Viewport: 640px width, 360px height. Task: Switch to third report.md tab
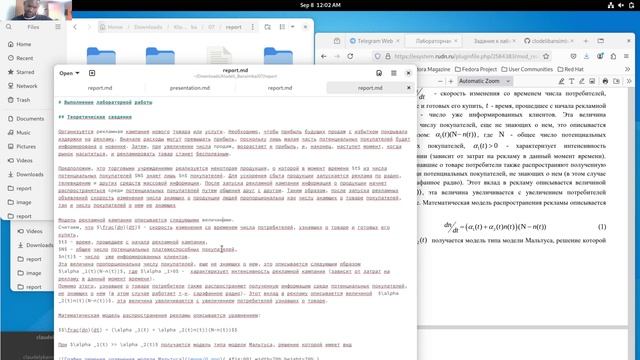[280, 88]
